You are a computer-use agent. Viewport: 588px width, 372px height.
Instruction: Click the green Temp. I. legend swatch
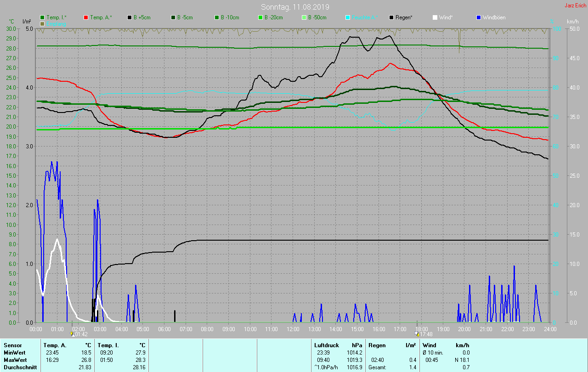point(42,17)
